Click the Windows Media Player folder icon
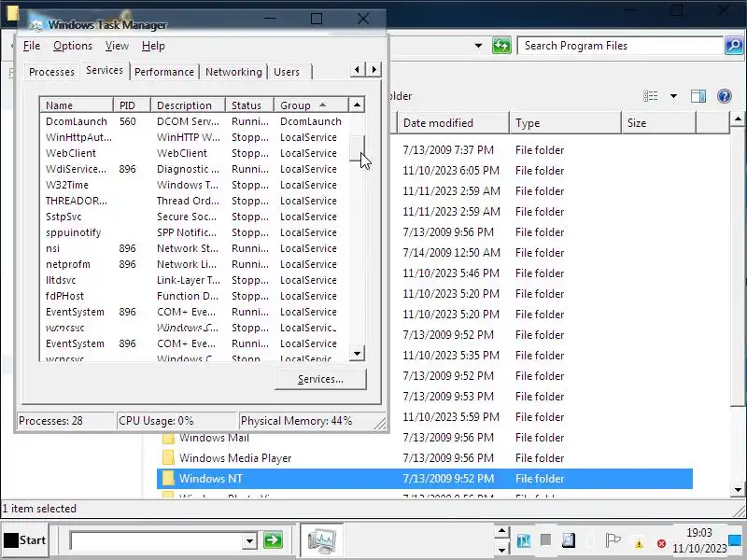Screen dimensions: 747x560 click(168, 458)
